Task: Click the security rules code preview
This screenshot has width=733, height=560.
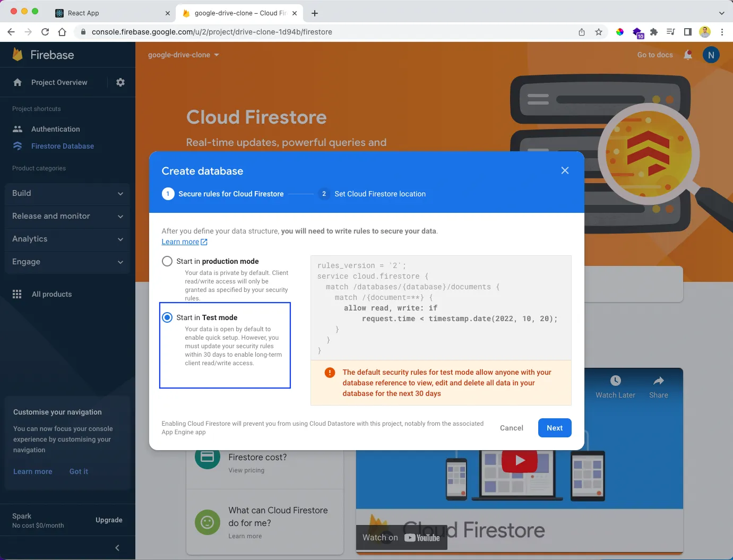Action: pos(441,308)
